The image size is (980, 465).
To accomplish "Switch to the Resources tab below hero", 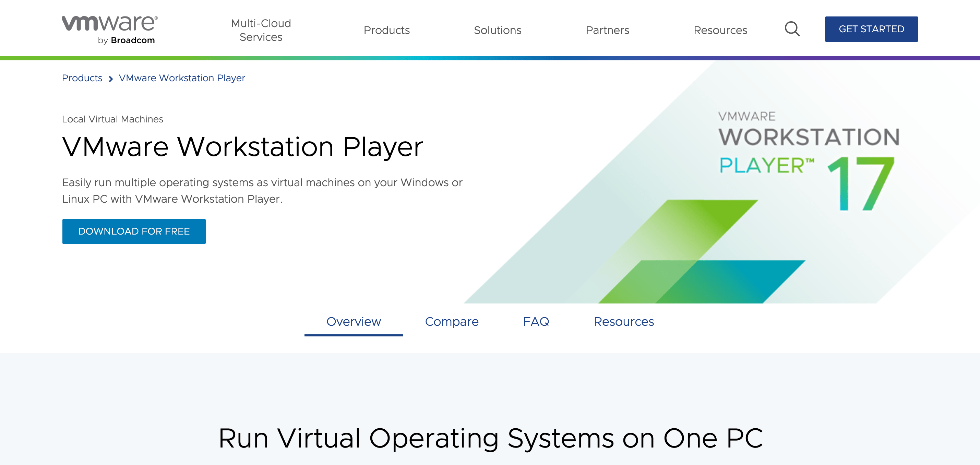I will click(624, 322).
